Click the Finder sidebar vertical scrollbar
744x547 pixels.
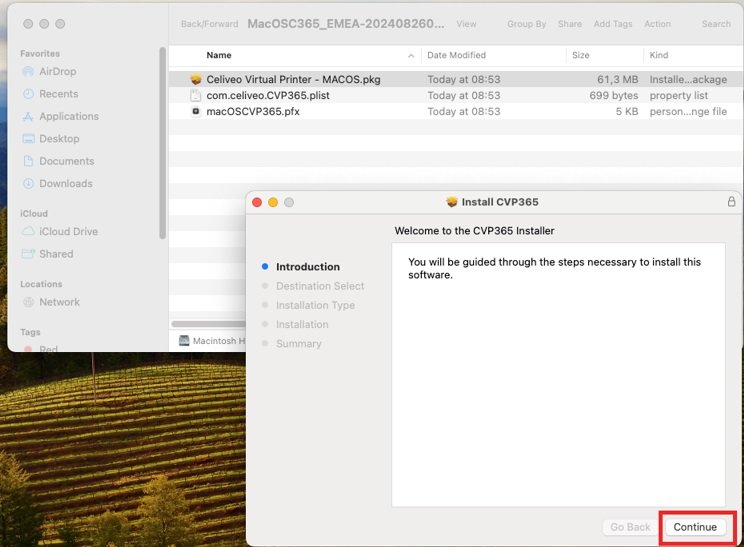pos(162,143)
